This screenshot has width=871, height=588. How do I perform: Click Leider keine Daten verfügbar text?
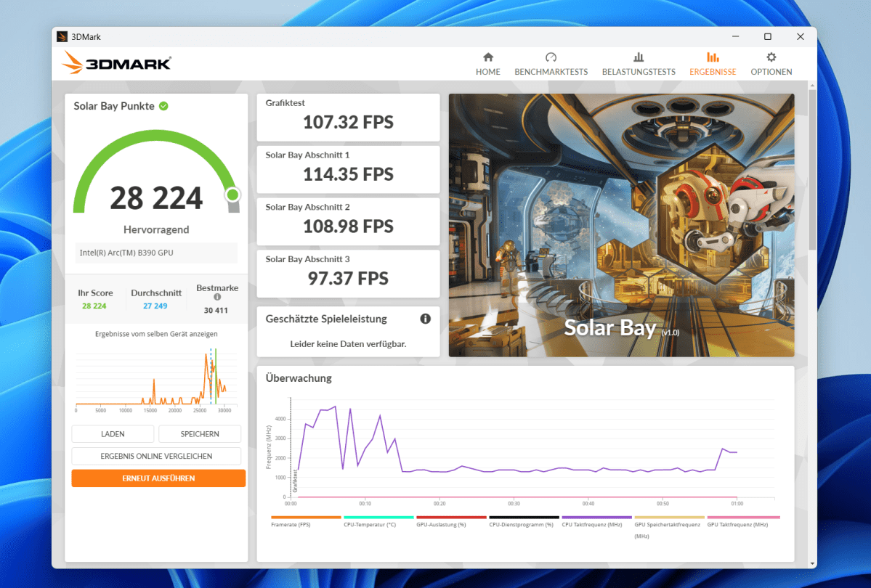348,343
